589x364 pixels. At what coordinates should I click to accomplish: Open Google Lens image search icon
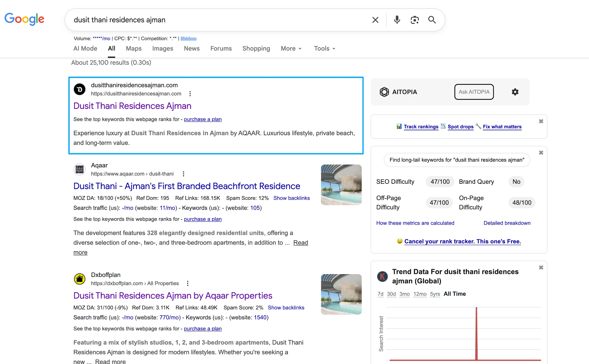(414, 20)
